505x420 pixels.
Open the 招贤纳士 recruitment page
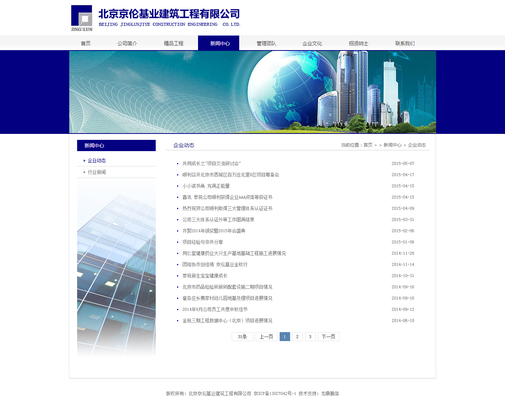[358, 43]
